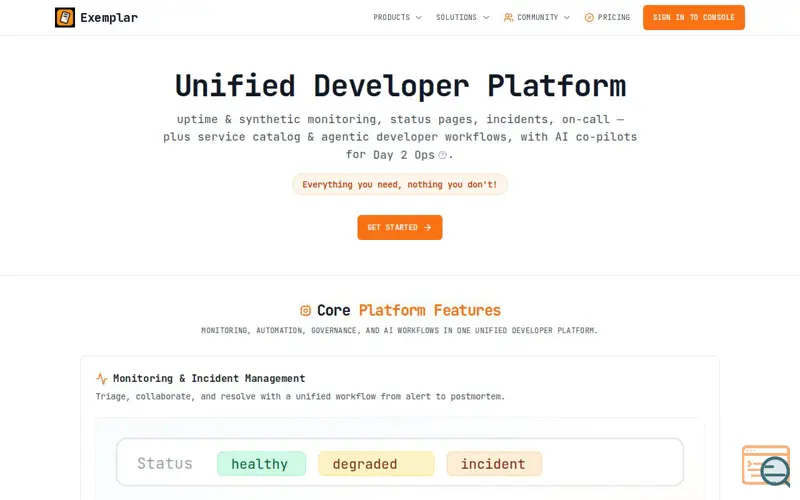Expand the Community chevron arrow

click(567, 17)
